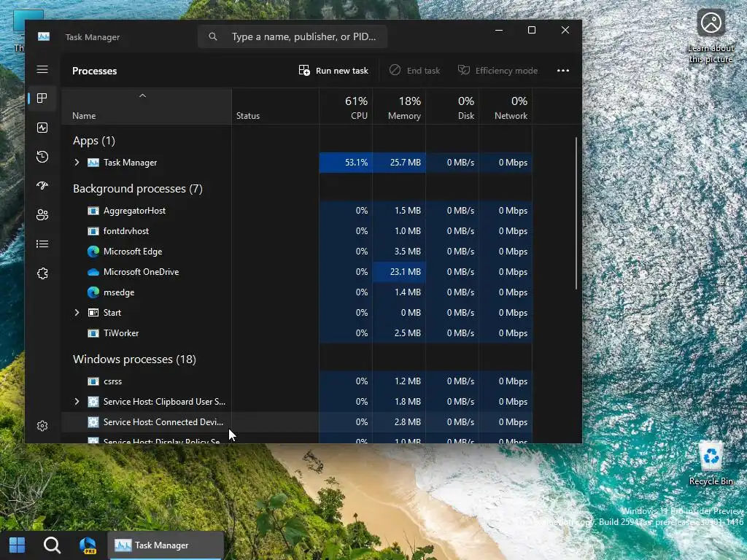Click the 2.8 MB memory cell

[x=399, y=422]
